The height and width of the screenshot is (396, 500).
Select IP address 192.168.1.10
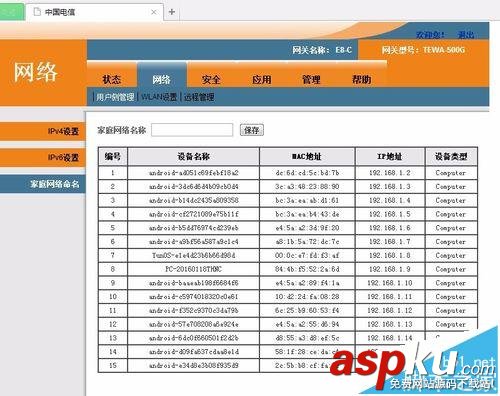pos(390,283)
